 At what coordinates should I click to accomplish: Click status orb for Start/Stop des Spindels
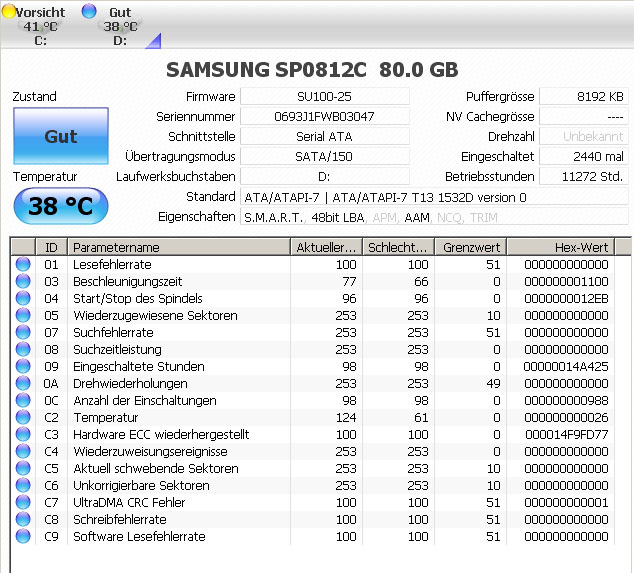point(23,298)
